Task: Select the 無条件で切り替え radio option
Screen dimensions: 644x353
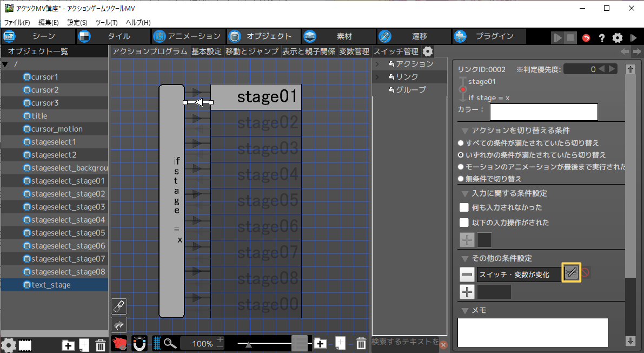Action: coord(461,179)
